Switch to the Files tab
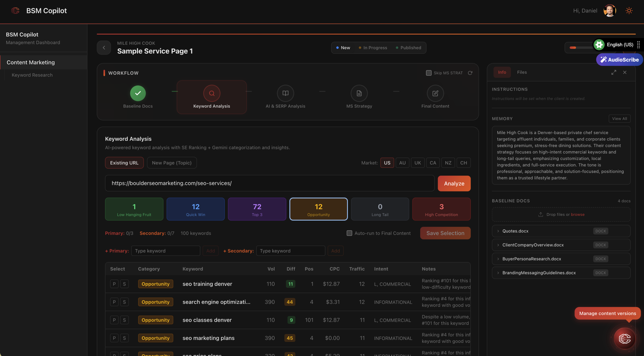Image resolution: width=644 pixels, height=356 pixels. 522,72
